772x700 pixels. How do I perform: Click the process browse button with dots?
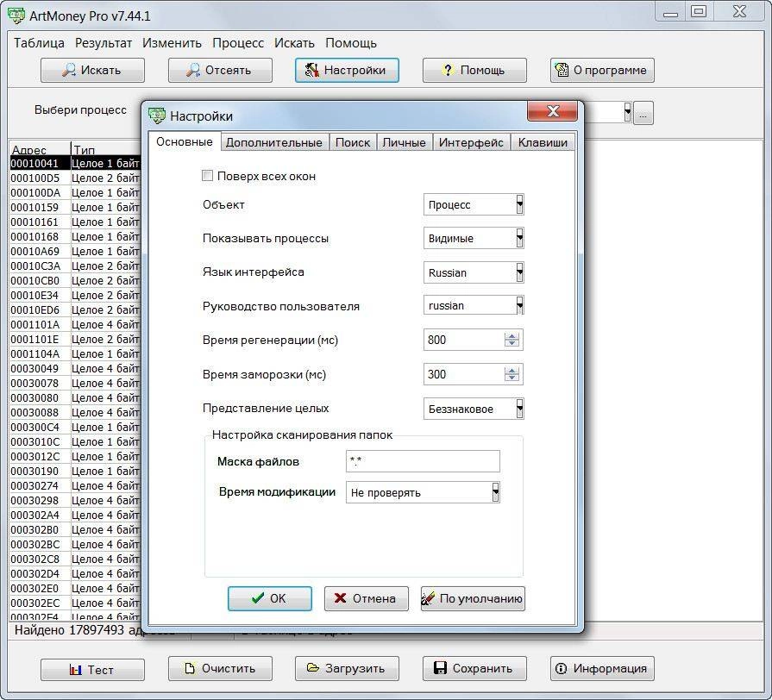coord(643,113)
